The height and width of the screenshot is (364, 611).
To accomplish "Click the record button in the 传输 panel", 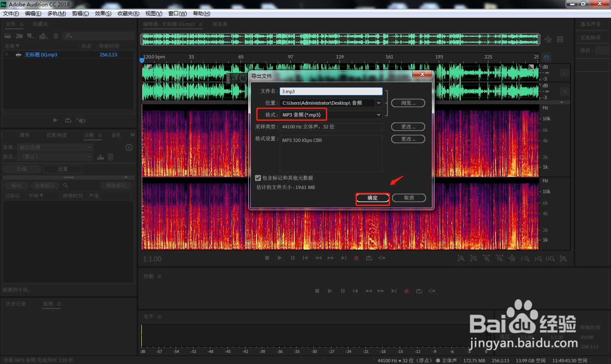I will pos(406,291).
